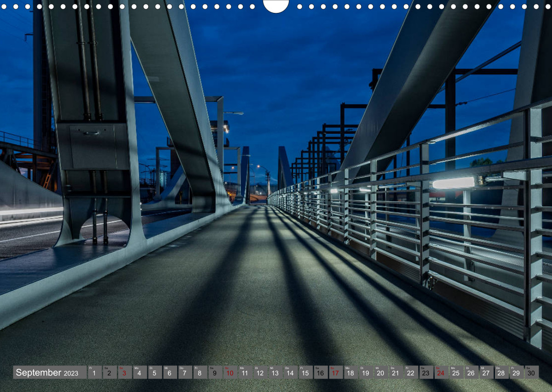Image resolution: width=552 pixels, height=392 pixels.
Task: Select day 15 in the date strip
Action: tap(305, 372)
